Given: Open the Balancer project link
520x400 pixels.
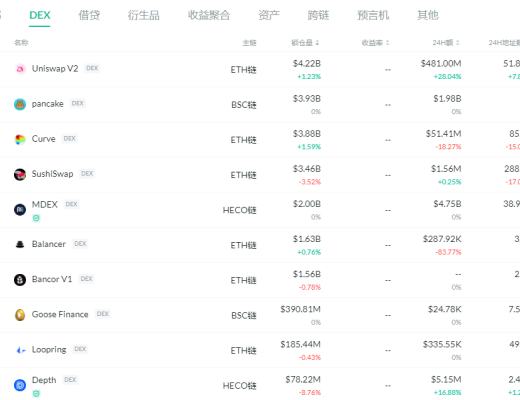Looking at the screenshot, I should [49, 244].
